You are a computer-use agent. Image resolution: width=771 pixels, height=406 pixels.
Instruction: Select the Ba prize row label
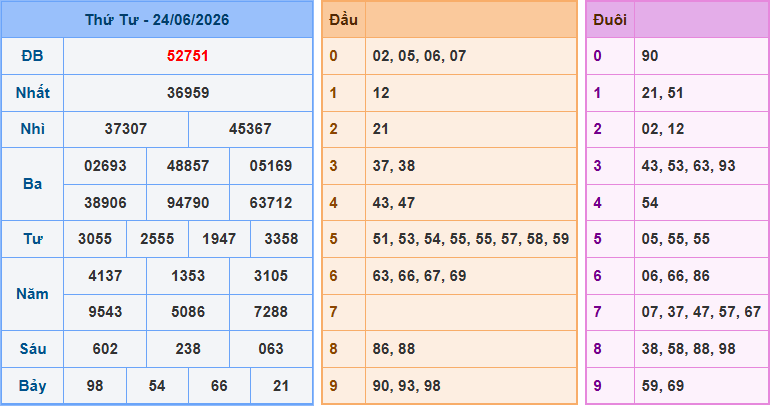[x=32, y=184]
